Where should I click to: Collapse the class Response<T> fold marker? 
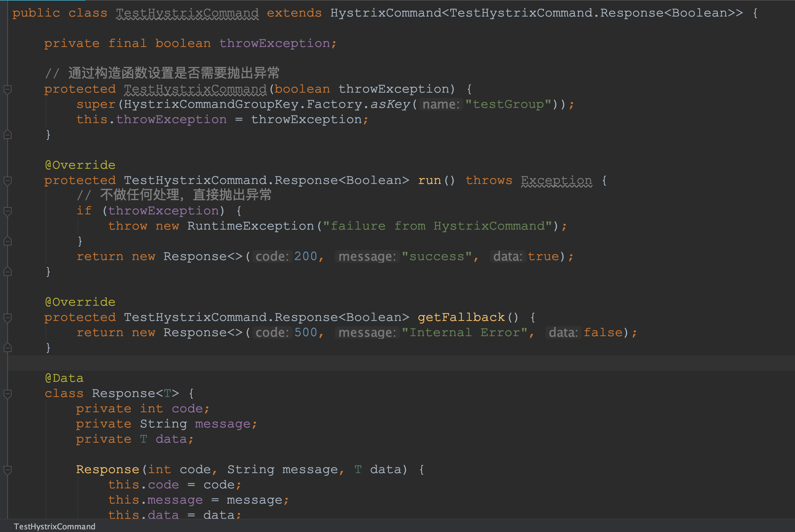pos(8,394)
